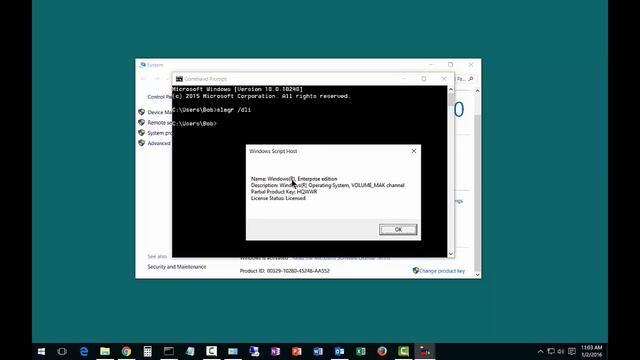Open File Explorer from the taskbar

[x=105, y=351]
